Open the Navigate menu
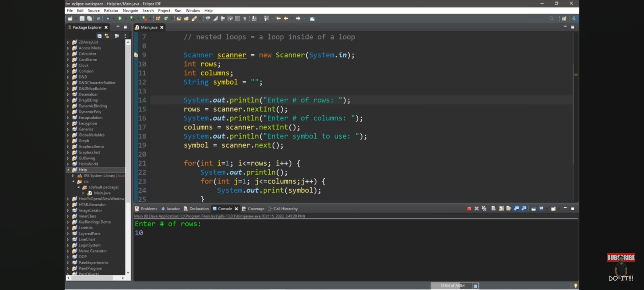 click(x=130, y=10)
